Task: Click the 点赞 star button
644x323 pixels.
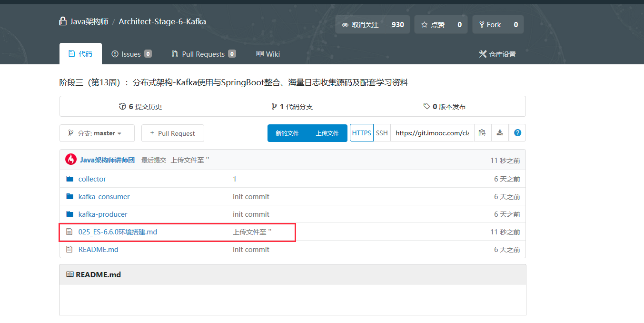Action: pyautogui.click(x=433, y=24)
